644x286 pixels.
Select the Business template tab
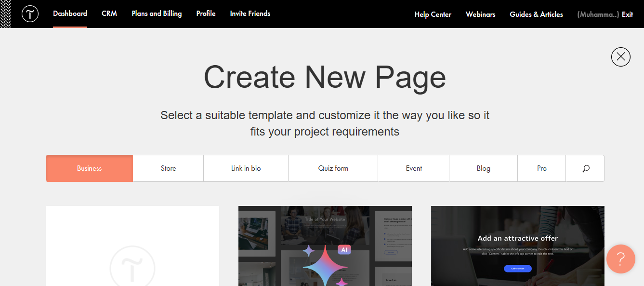[89, 168]
